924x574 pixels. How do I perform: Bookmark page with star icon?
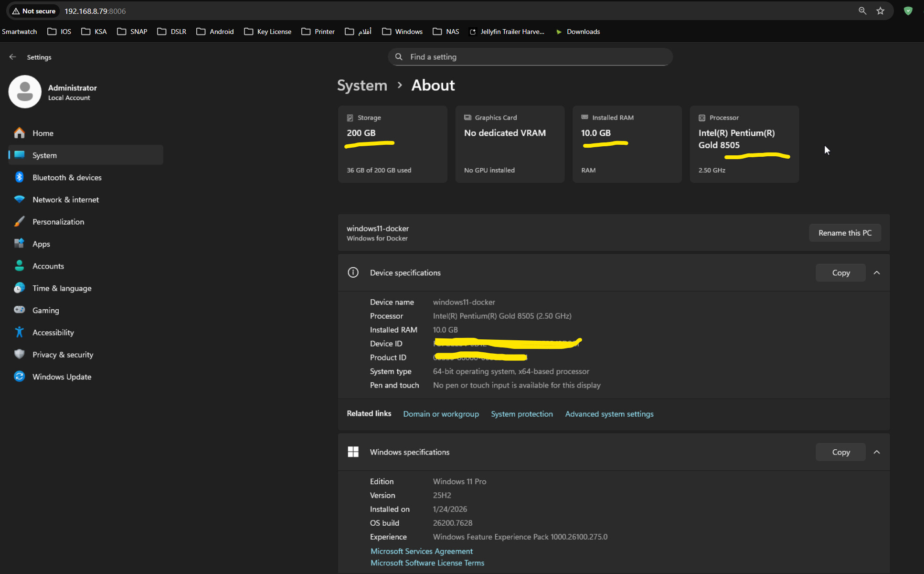click(881, 11)
